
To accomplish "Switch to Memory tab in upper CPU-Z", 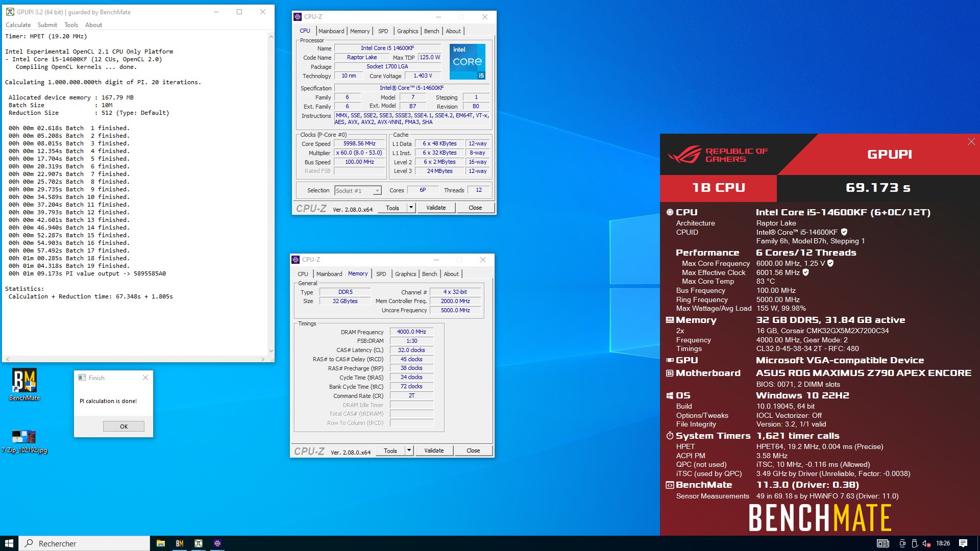I will tap(360, 31).
